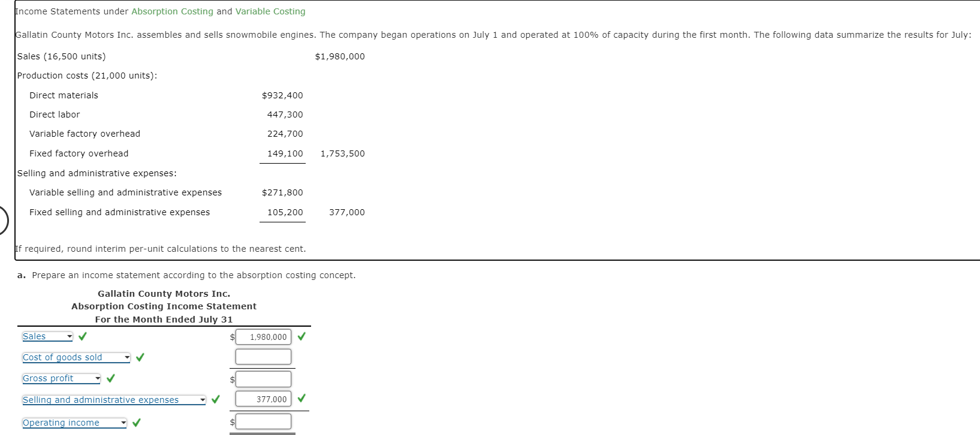The height and width of the screenshot is (437, 980).
Task: Select the "Fixed selling and administrative expenses" label
Action: [x=120, y=212]
